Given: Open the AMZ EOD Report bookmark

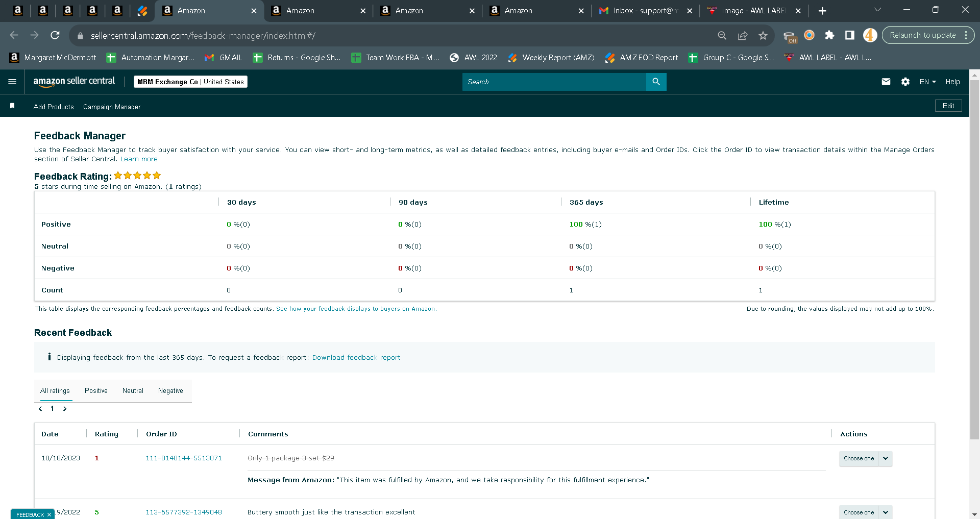Looking at the screenshot, I should (642, 58).
